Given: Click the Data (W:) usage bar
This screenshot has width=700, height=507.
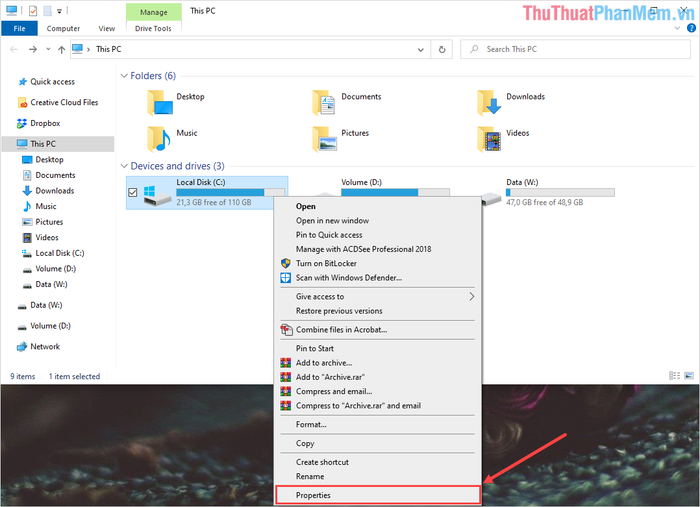Looking at the screenshot, I should [560, 192].
